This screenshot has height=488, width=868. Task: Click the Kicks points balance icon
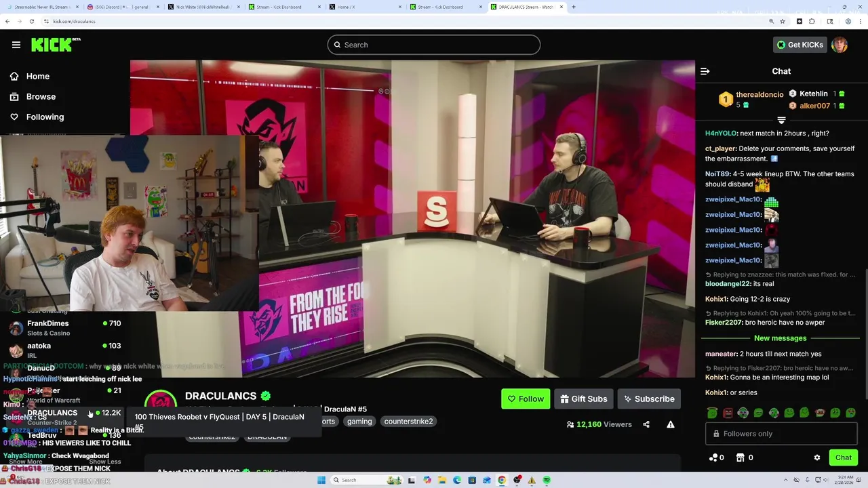(x=713, y=457)
